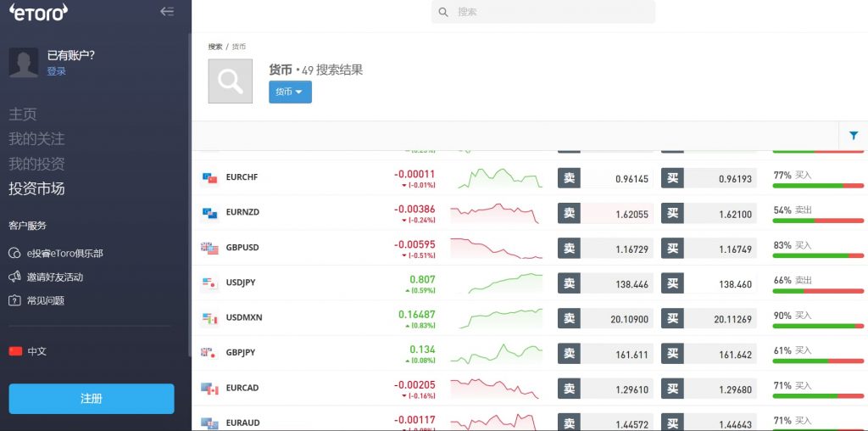Click the USDMXN flag icon

(x=210, y=318)
